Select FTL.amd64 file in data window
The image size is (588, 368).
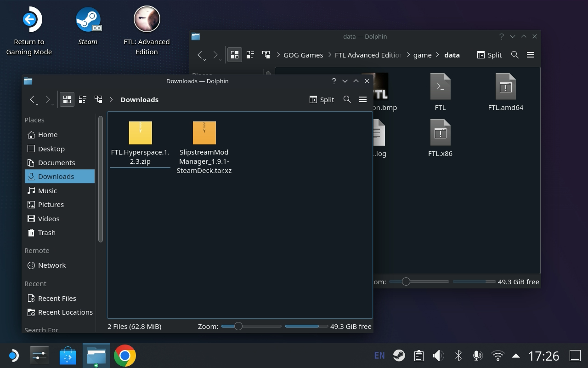[x=505, y=92]
